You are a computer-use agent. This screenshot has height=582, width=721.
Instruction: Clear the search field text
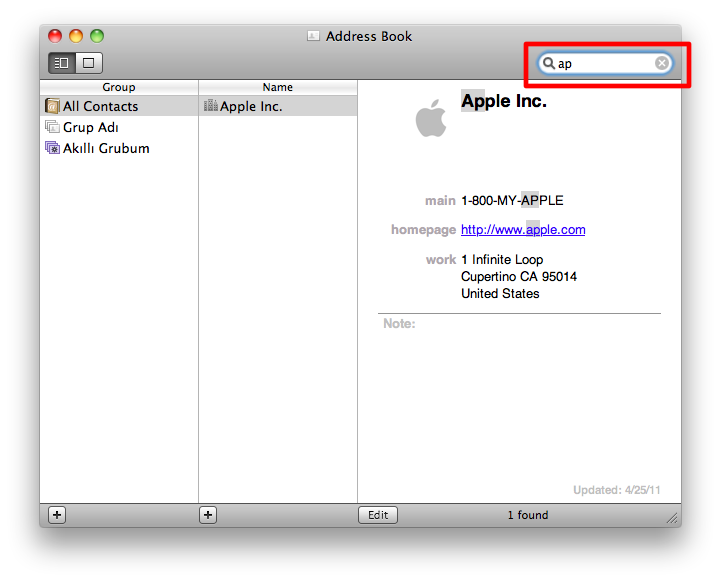point(662,64)
